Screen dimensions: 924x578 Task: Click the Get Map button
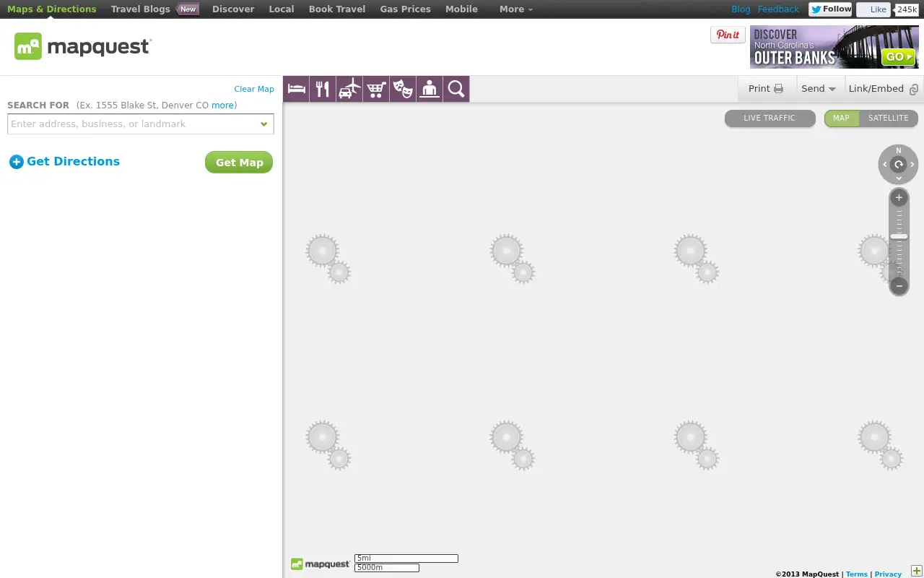pyautogui.click(x=239, y=163)
